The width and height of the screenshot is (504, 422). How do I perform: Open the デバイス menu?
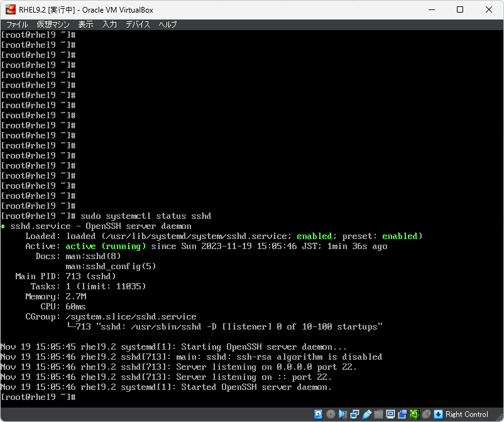point(138,25)
